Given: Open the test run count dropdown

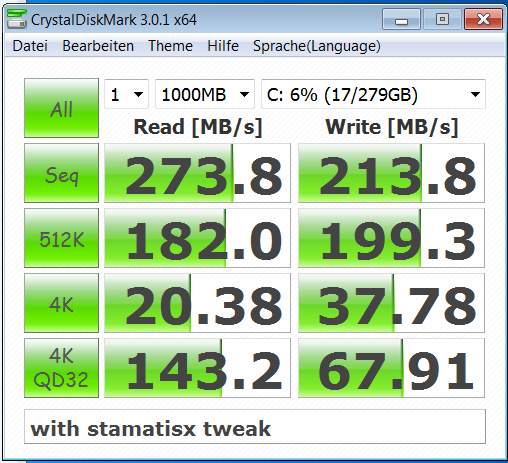Looking at the screenshot, I should [126, 94].
